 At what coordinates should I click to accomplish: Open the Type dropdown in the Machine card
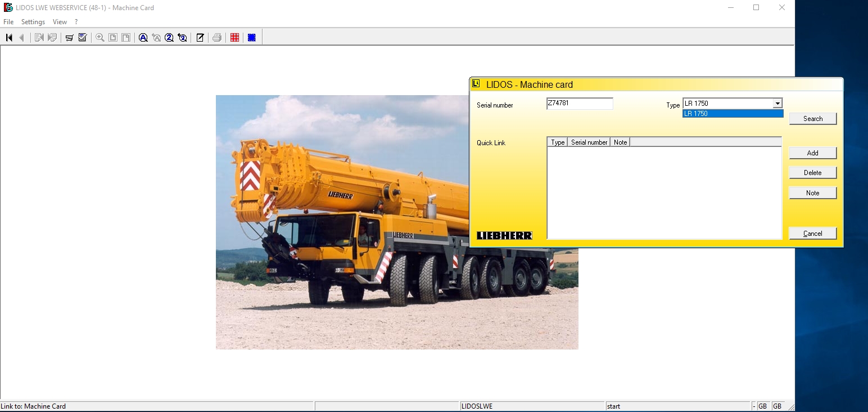click(778, 103)
